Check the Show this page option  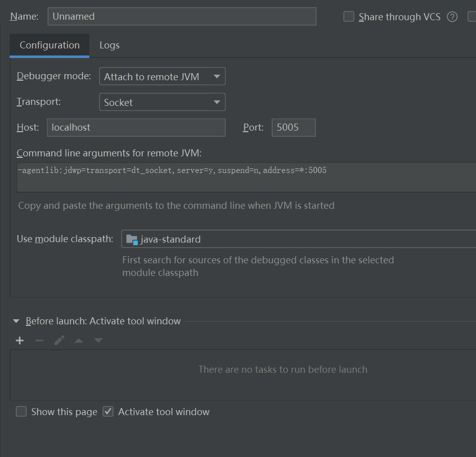click(x=21, y=412)
